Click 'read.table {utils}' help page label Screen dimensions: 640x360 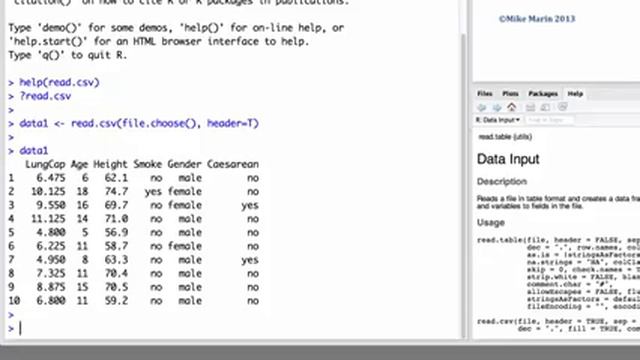pyautogui.click(x=505, y=137)
